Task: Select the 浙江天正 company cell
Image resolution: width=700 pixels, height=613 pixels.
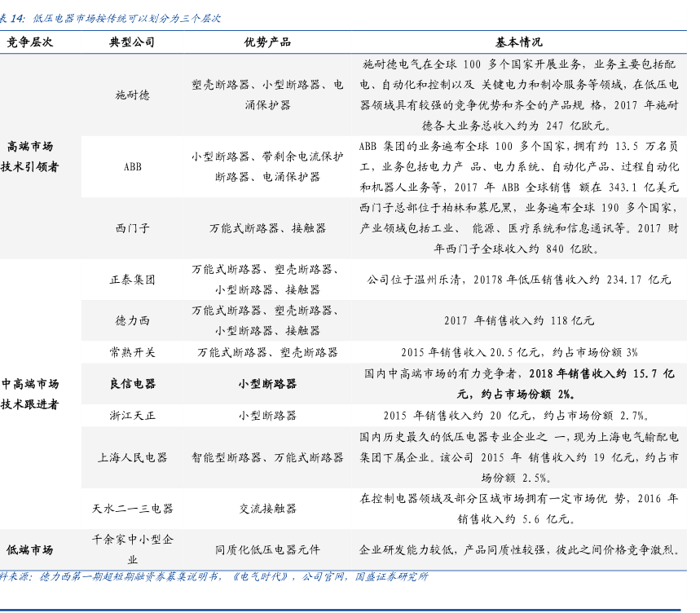Action: [x=132, y=415]
